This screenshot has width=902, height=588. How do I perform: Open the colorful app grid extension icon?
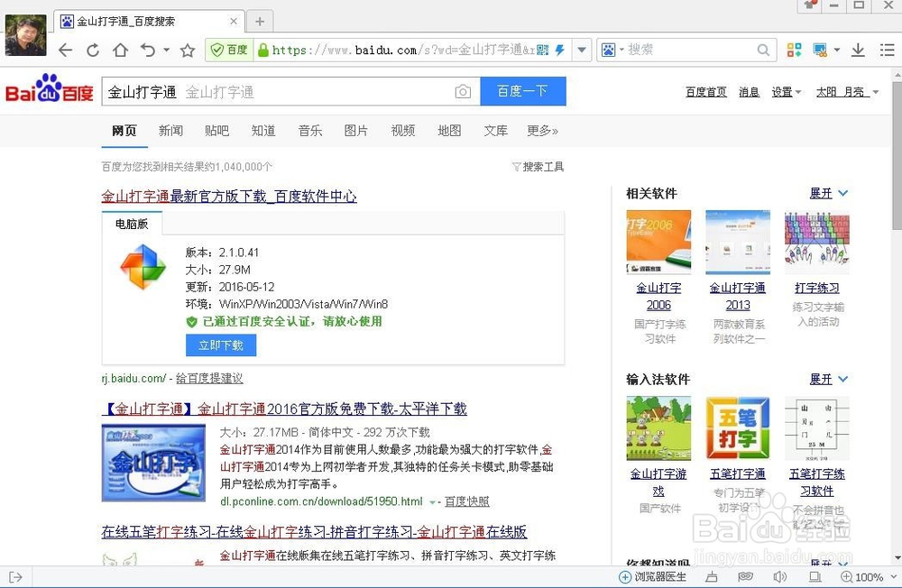coord(795,51)
